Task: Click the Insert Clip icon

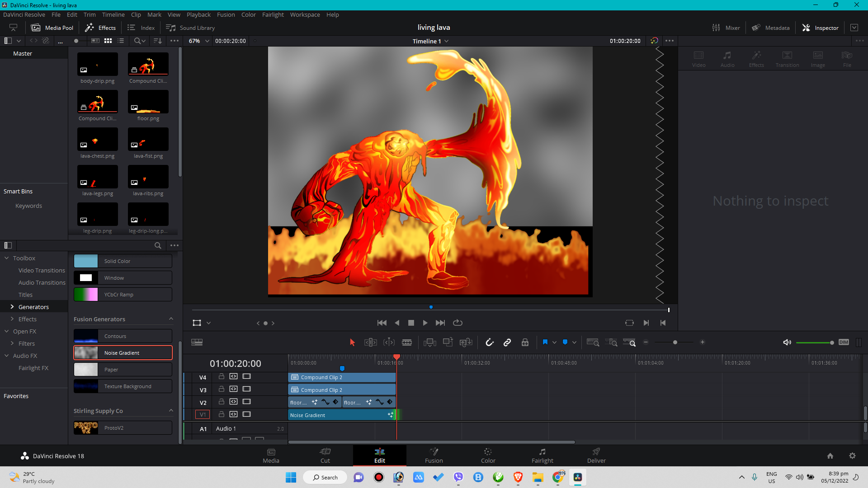Action: point(430,343)
